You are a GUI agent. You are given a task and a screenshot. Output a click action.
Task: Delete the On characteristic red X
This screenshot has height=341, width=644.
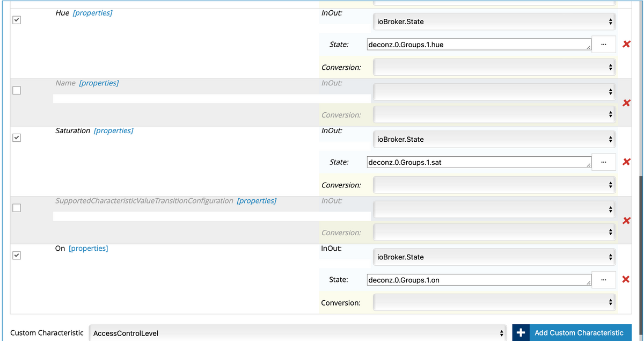(626, 279)
